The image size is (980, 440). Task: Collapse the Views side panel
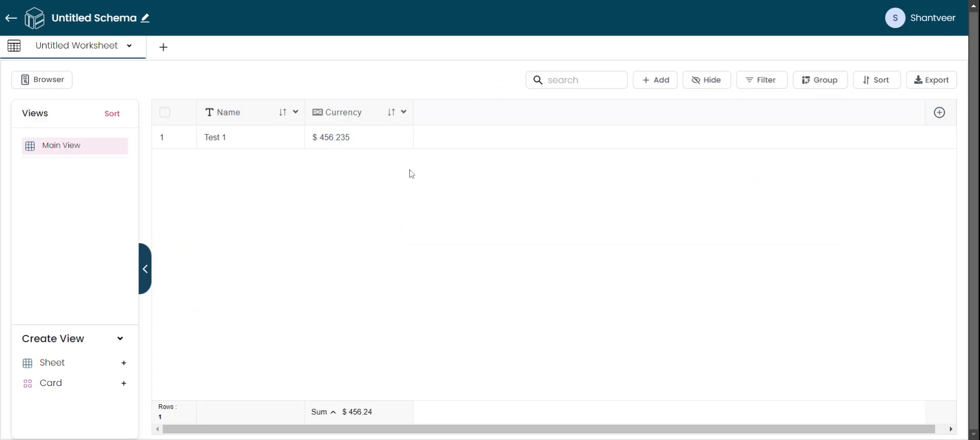coord(145,269)
